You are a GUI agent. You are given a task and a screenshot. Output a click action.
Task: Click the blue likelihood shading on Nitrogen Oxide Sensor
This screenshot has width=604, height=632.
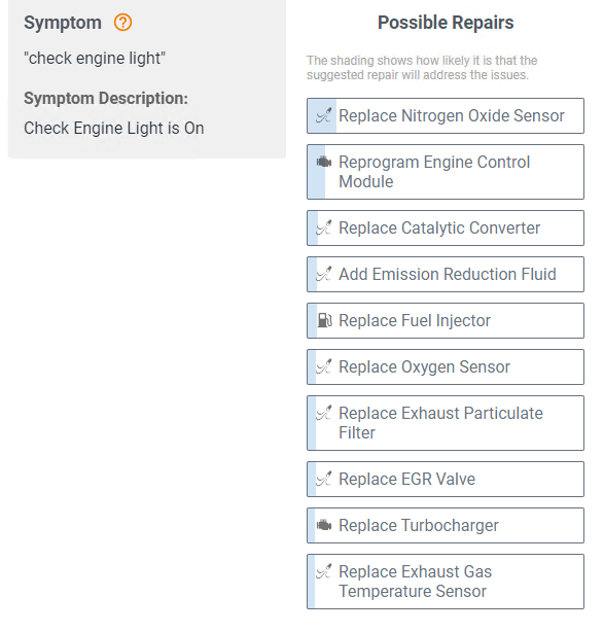click(x=322, y=116)
